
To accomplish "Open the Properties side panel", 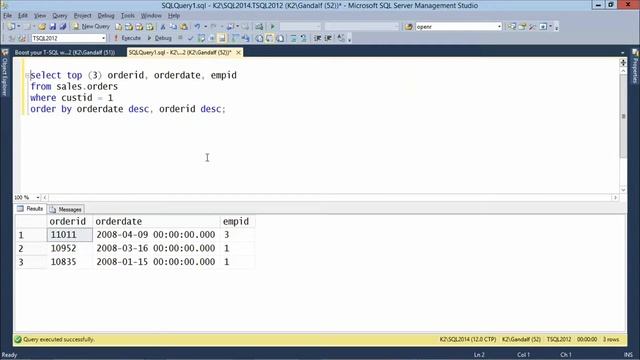I will point(635,67).
